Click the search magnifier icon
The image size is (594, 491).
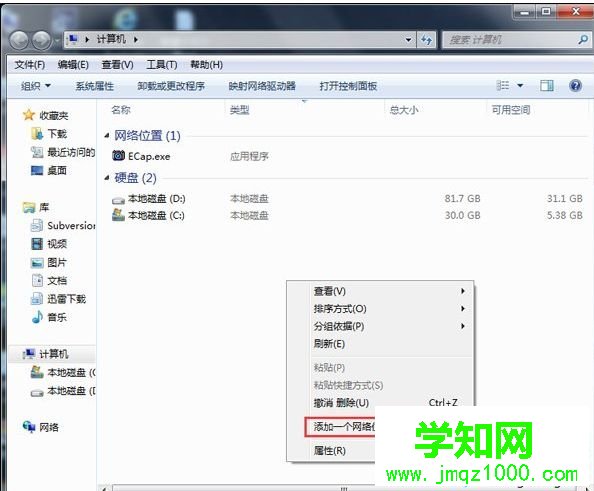click(583, 39)
